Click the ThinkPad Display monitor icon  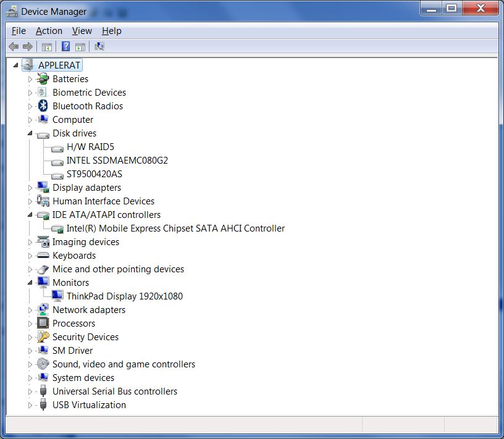[57, 296]
